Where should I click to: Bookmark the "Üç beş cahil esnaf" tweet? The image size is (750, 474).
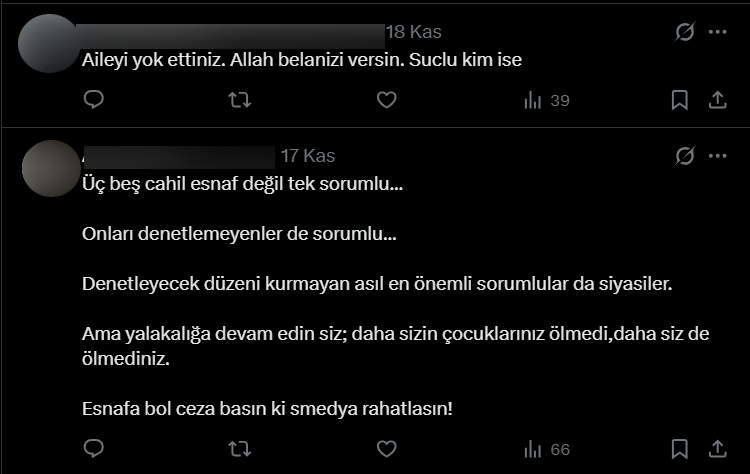pyautogui.click(x=679, y=449)
